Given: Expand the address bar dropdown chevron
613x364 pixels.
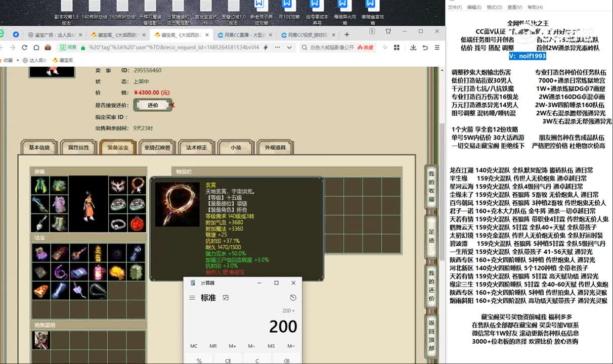Looking at the screenshot, I should (x=289, y=48).
